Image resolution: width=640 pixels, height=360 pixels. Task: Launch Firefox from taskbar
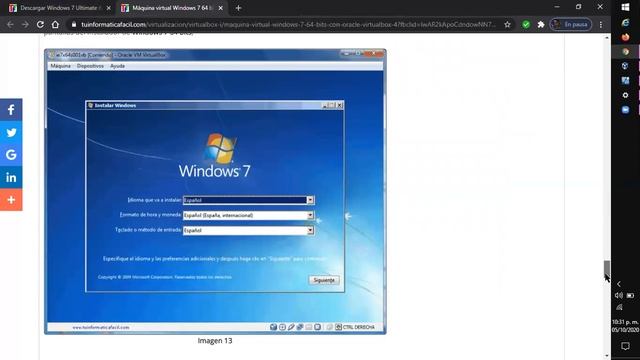click(625, 37)
